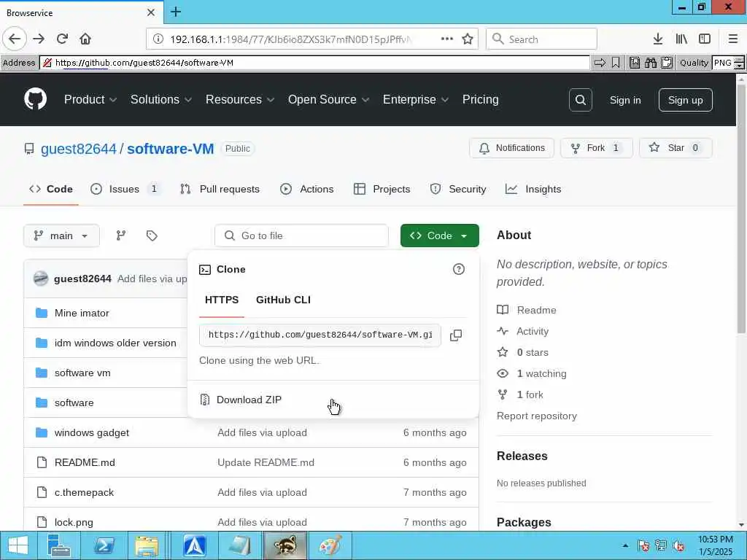Viewport: 747px width, 560px height.
Task: Click the Go arrow next to the address bar
Action: click(600, 63)
